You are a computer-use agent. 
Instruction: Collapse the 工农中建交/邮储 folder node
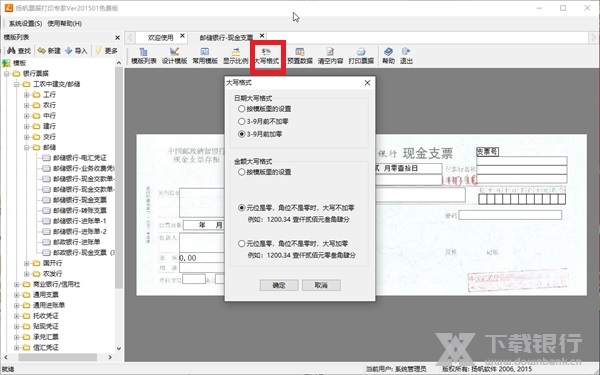pyautogui.click(x=16, y=84)
